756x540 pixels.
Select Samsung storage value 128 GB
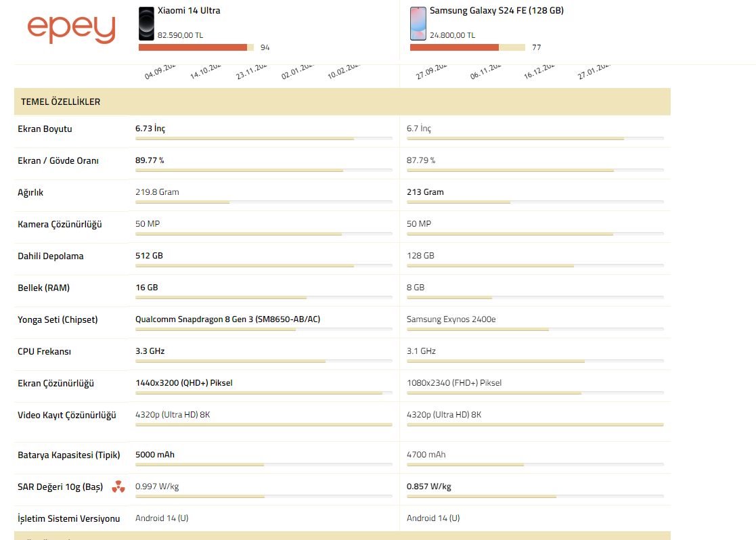pos(420,256)
